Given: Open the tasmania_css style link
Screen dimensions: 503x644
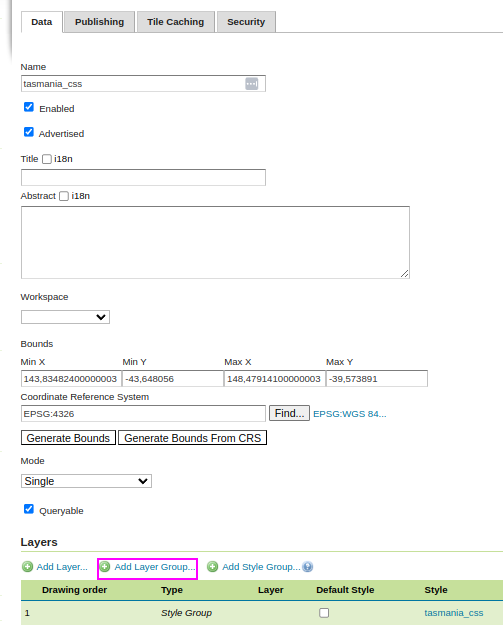Looking at the screenshot, I should pos(454,613).
